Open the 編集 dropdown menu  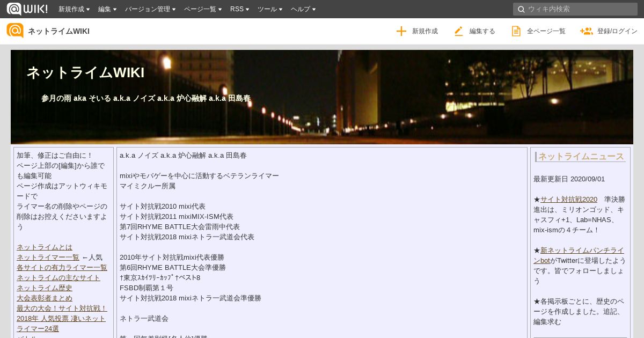pos(107,9)
